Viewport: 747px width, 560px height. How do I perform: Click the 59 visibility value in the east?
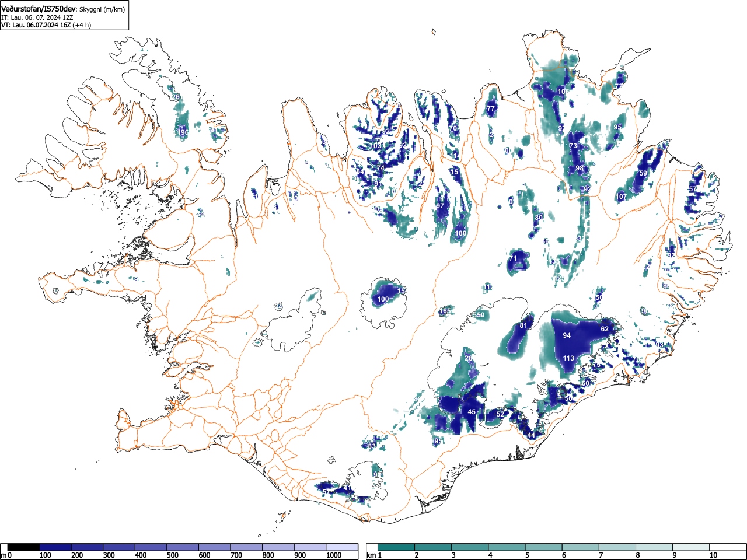click(x=643, y=173)
